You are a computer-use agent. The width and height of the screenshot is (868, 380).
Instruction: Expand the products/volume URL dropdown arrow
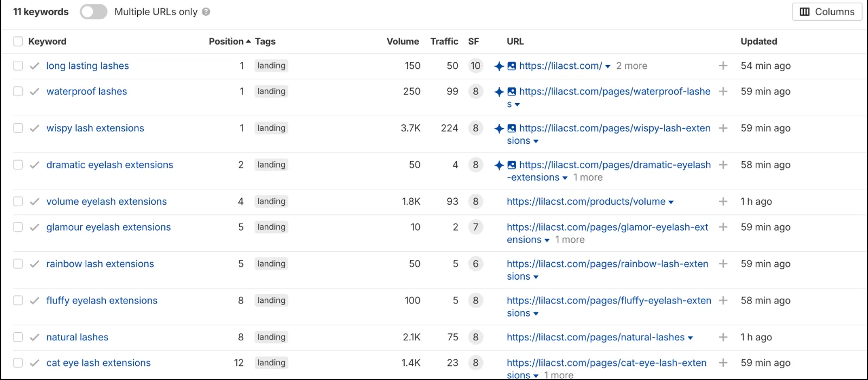point(671,202)
